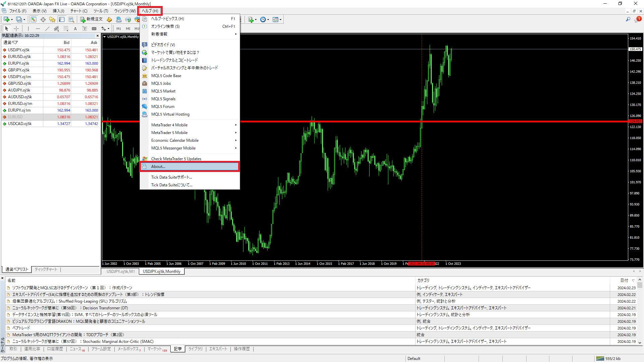Click the search magnifier icon

[628, 19]
